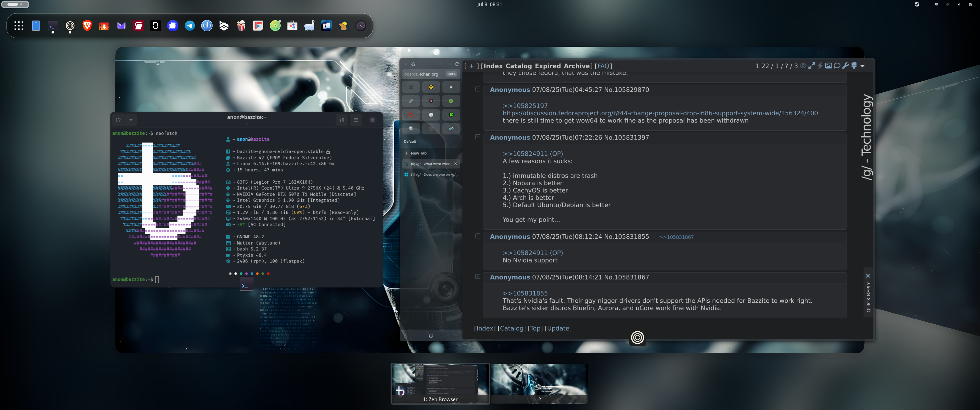Image resolution: width=980 pixels, height=410 pixels.
Task: Open the Zen sidebar three-dots menu
Action: click(x=405, y=64)
